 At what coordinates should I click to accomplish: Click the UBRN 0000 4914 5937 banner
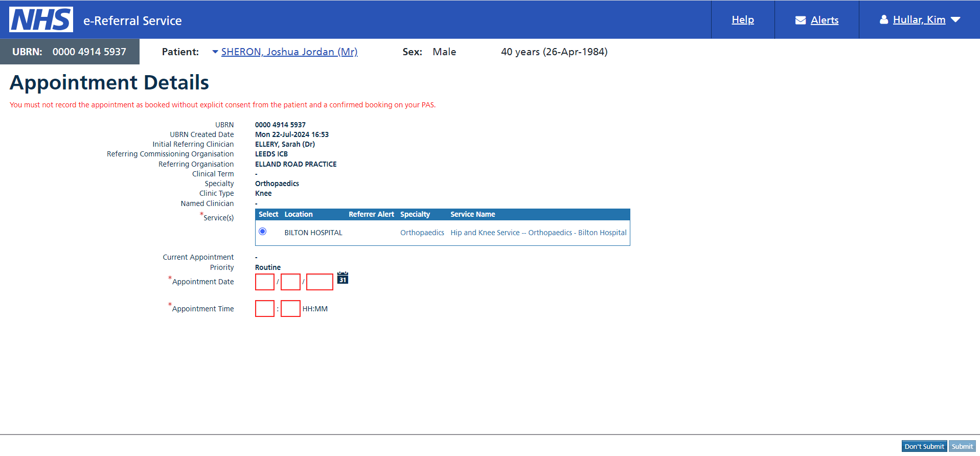[70, 52]
